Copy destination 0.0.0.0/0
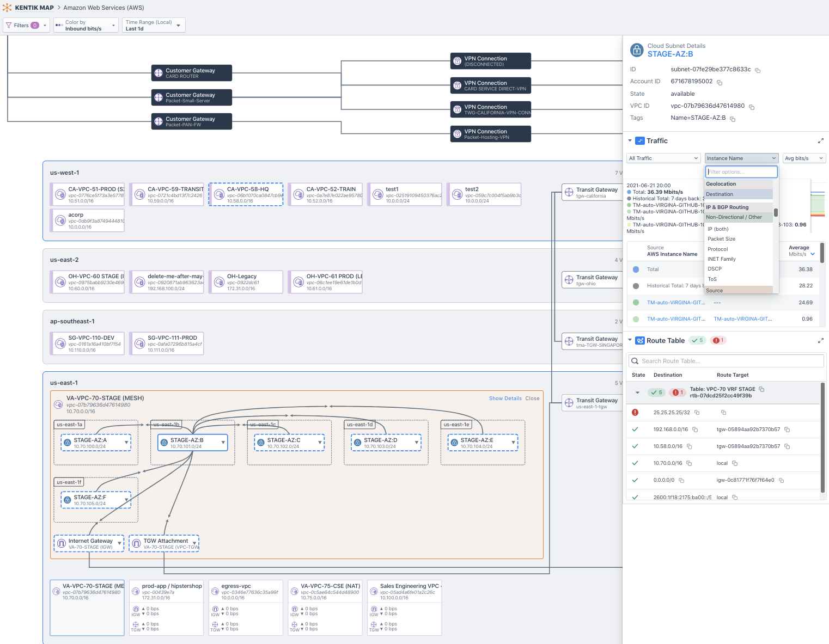The image size is (829, 644). pyautogui.click(x=681, y=480)
